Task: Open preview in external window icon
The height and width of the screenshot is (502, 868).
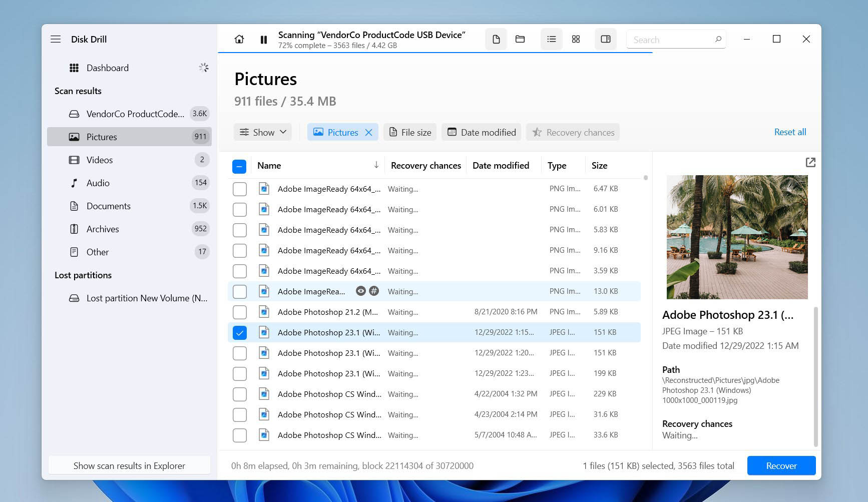Action: pyautogui.click(x=810, y=162)
